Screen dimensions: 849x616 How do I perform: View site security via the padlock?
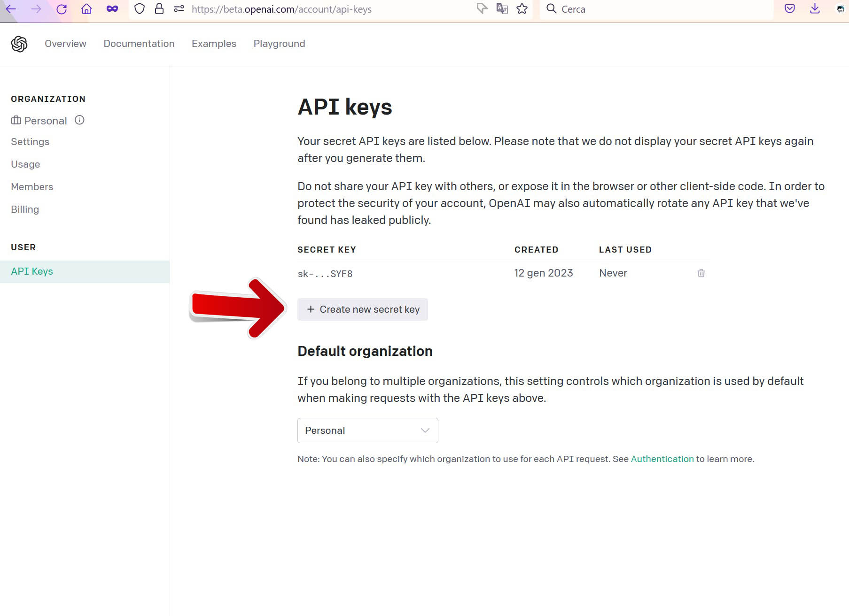coord(159,9)
